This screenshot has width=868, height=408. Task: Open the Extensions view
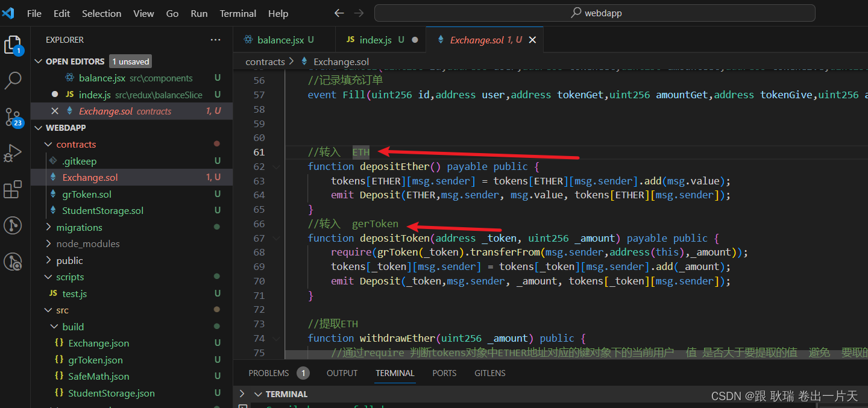point(13,190)
